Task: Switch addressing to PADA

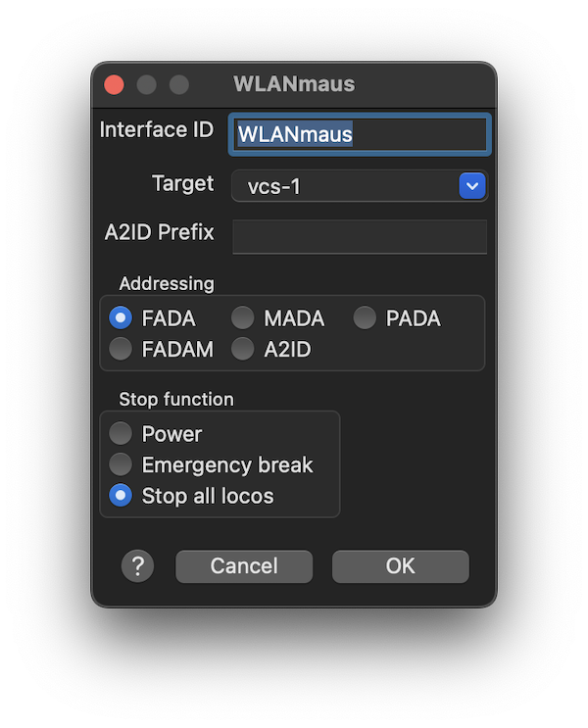Action: (365, 318)
